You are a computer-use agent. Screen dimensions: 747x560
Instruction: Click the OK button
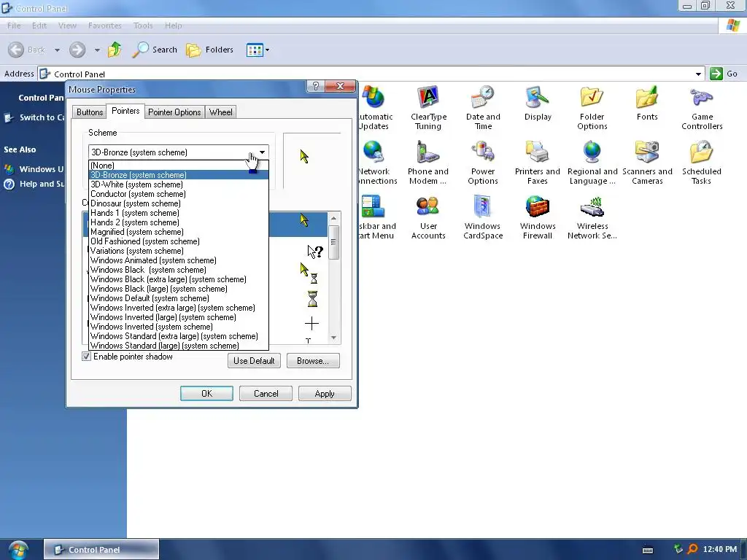pyautogui.click(x=206, y=393)
